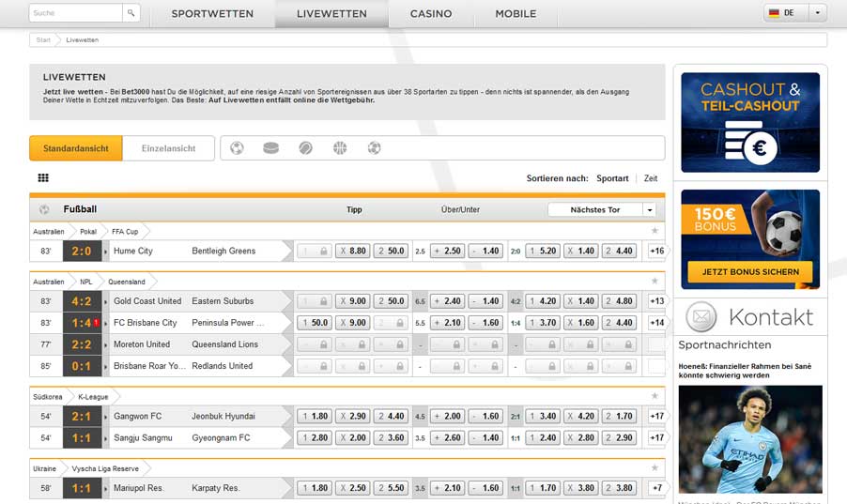
Task: Bet 2 5.50 on Karpaty Res. win
Action: pos(391,488)
